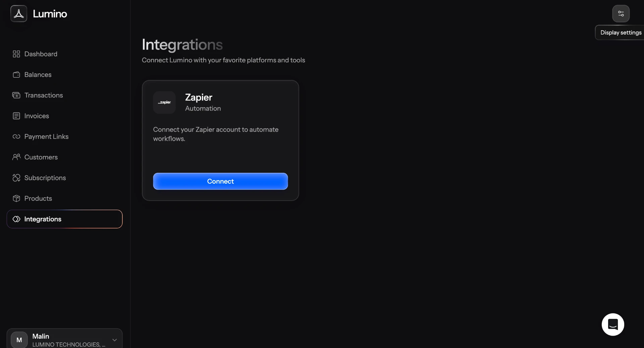The width and height of the screenshot is (644, 348).
Task: Click the Zapier card title
Action: coord(199,97)
